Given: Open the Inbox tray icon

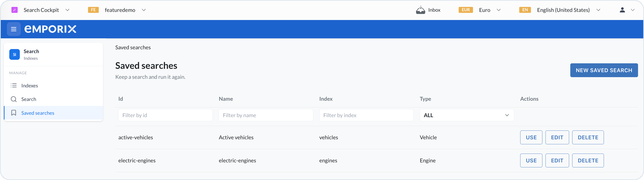Looking at the screenshot, I should tap(421, 10).
